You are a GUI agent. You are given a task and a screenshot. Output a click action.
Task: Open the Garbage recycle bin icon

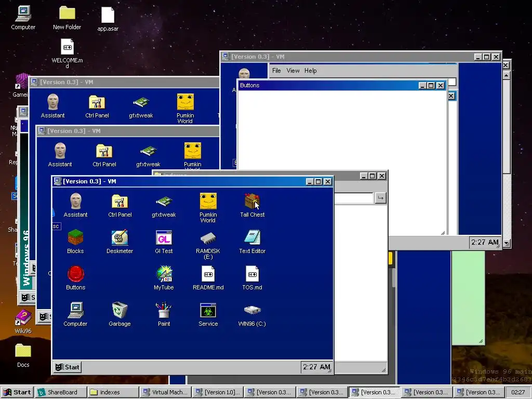120,314
